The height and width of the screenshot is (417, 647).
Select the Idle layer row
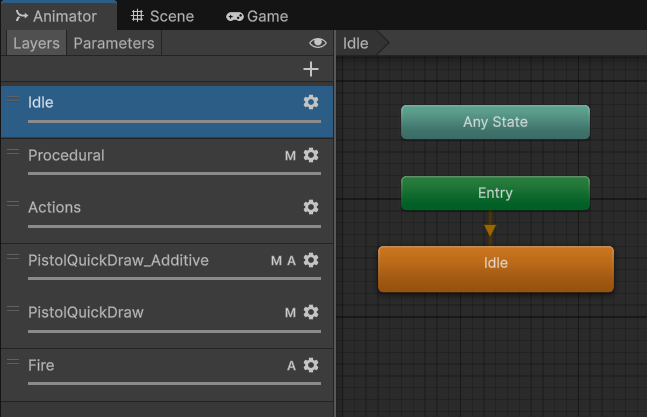(167, 111)
